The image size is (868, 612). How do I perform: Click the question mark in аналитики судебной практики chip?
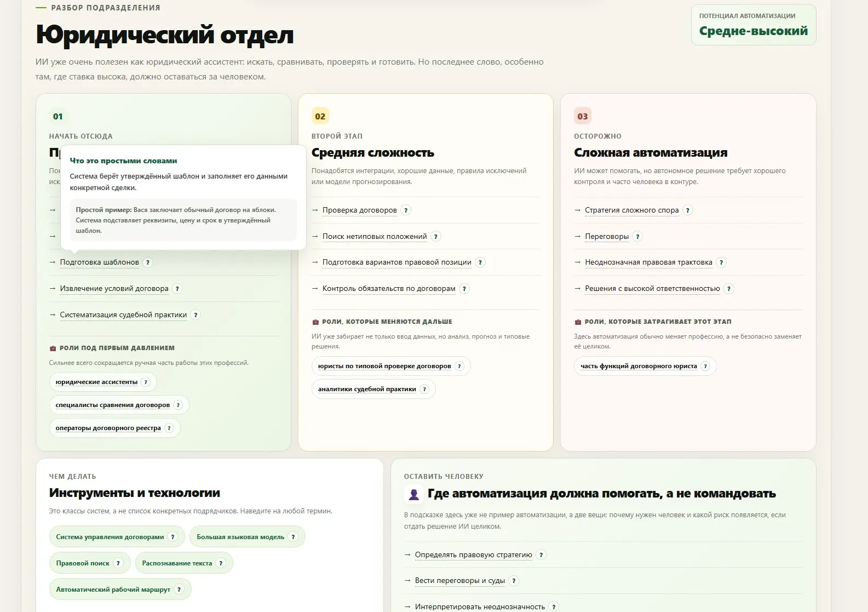click(x=424, y=390)
